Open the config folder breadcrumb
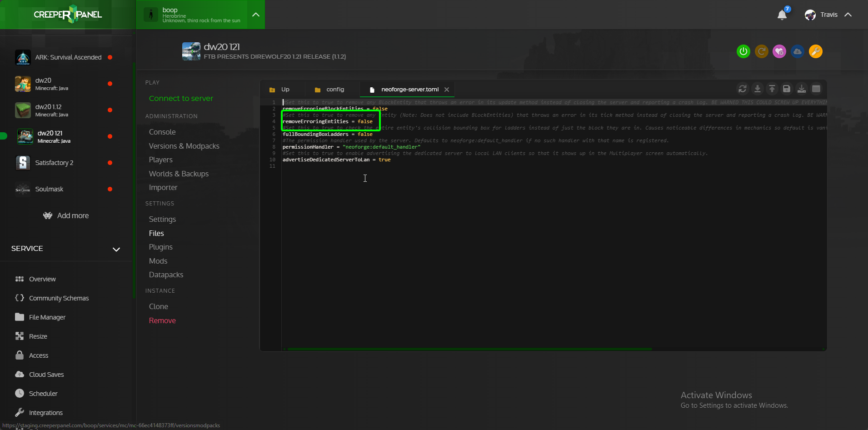 click(x=329, y=90)
